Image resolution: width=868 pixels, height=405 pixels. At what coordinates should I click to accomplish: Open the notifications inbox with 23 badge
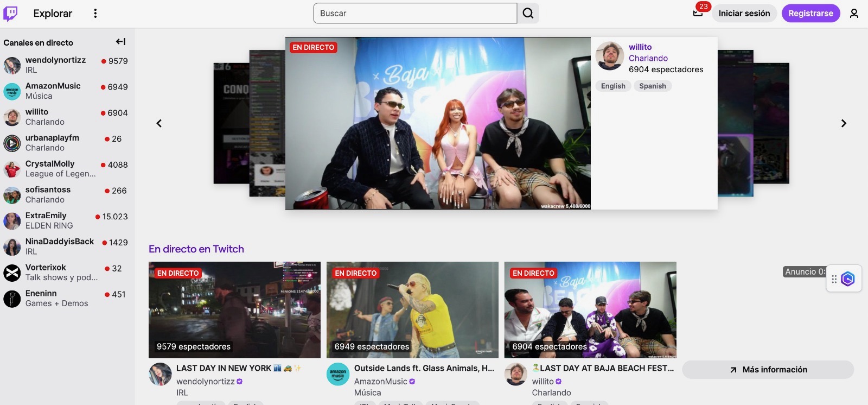(x=698, y=13)
